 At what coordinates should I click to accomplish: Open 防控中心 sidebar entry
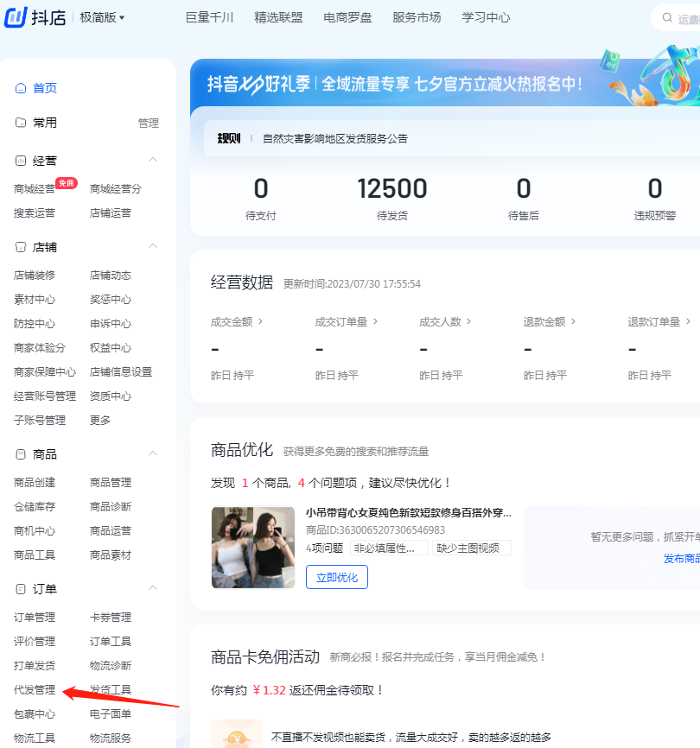click(35, 324)
